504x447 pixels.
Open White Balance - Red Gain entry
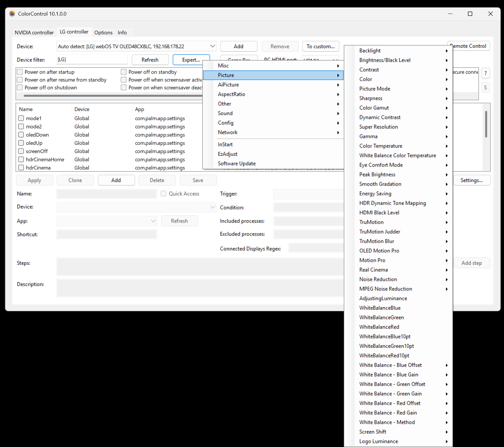click(398, 413)
